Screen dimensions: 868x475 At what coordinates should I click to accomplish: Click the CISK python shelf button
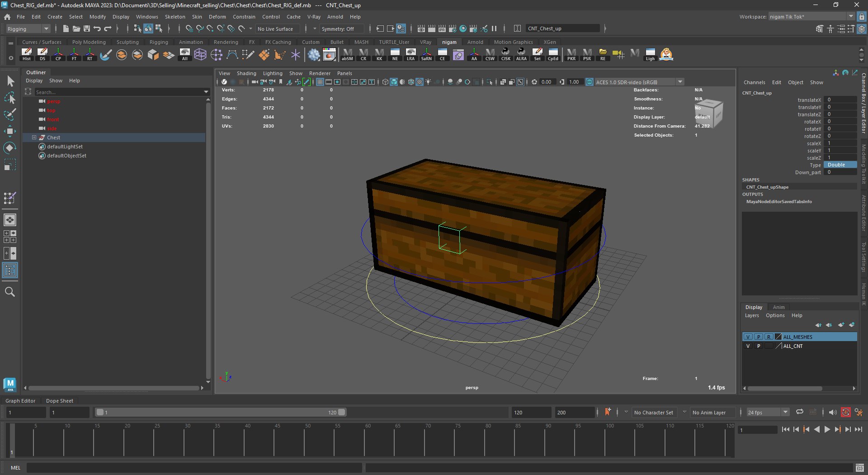(x=506, y=55)
